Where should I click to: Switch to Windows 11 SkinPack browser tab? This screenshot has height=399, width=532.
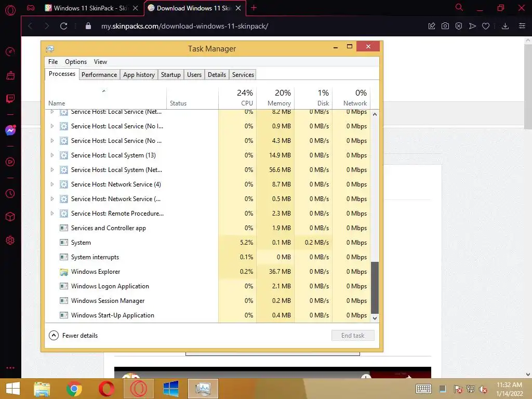[x=91, y=8]
